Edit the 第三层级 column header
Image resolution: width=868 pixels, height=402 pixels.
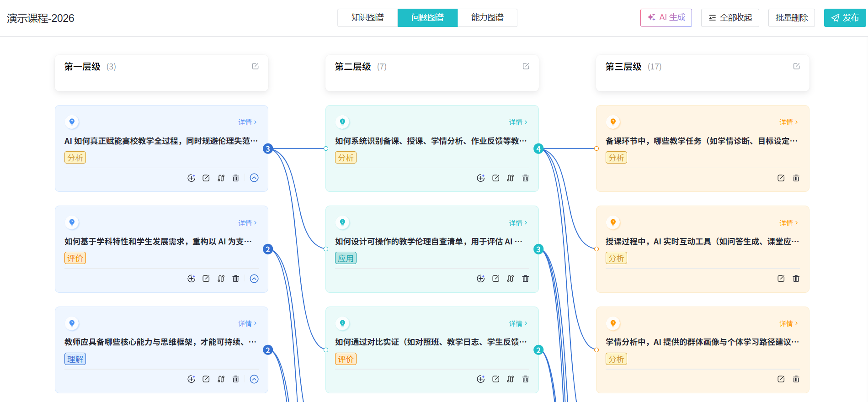tap(797, 66)
